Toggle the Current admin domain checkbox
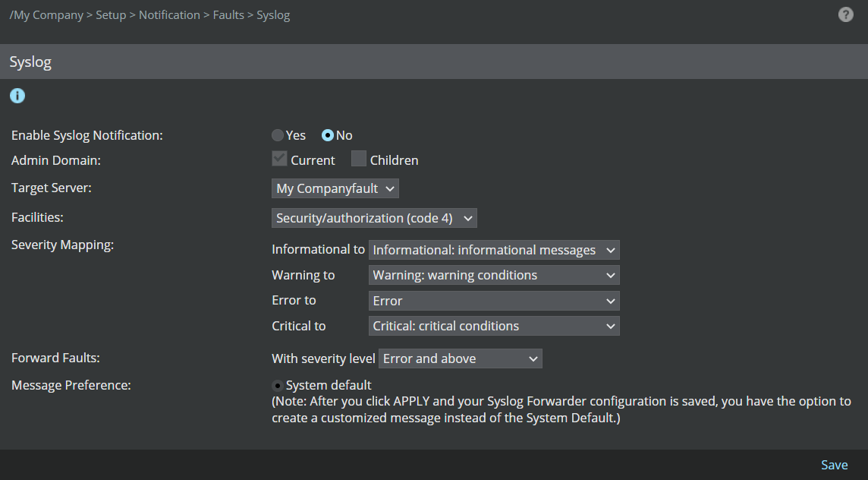The height and width of the screenshot is (480, 868). tap(279, 159)
